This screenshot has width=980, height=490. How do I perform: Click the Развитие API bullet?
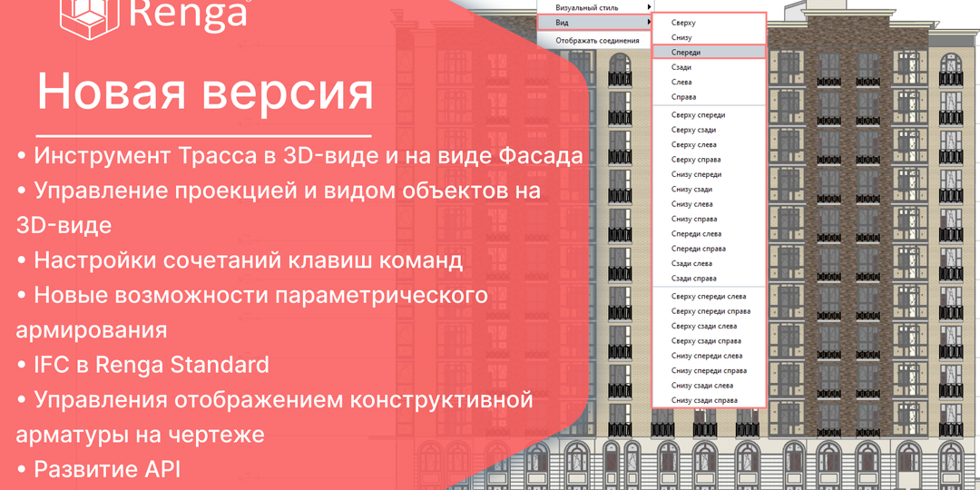pyautogui.click(x=100, y=469)
